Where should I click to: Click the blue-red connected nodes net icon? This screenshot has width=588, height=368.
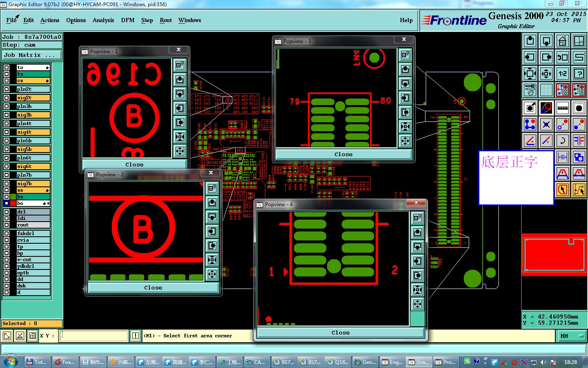530,124
